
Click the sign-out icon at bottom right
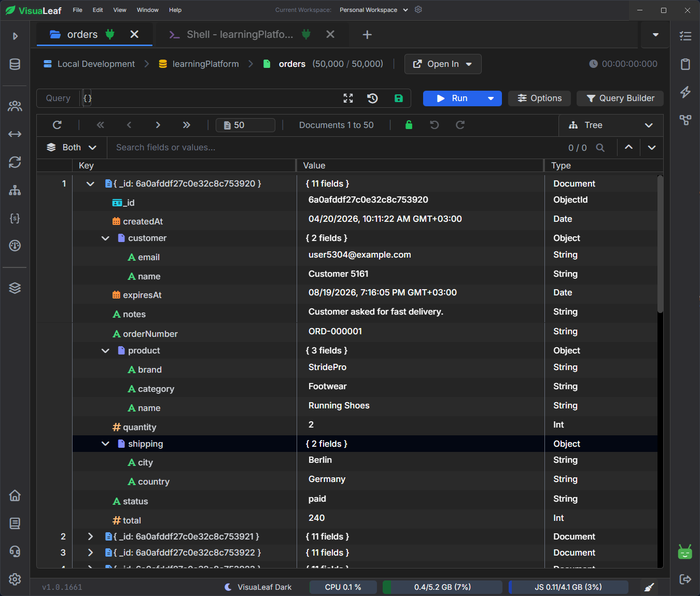pos(685,579)
